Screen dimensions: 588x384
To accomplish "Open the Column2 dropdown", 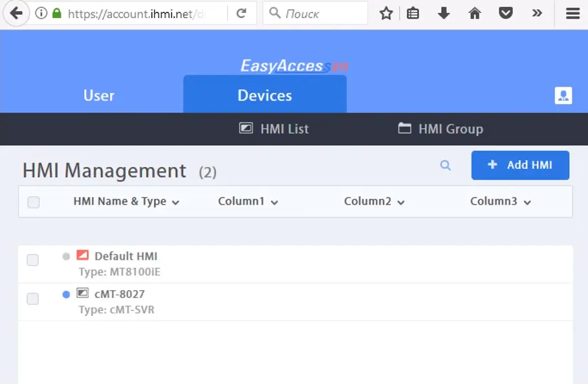I will point(375,201).
